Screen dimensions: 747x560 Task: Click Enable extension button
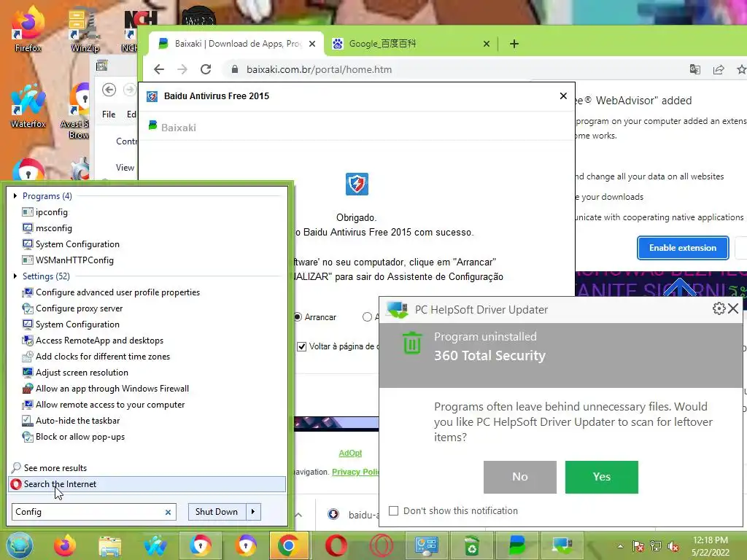683,248
